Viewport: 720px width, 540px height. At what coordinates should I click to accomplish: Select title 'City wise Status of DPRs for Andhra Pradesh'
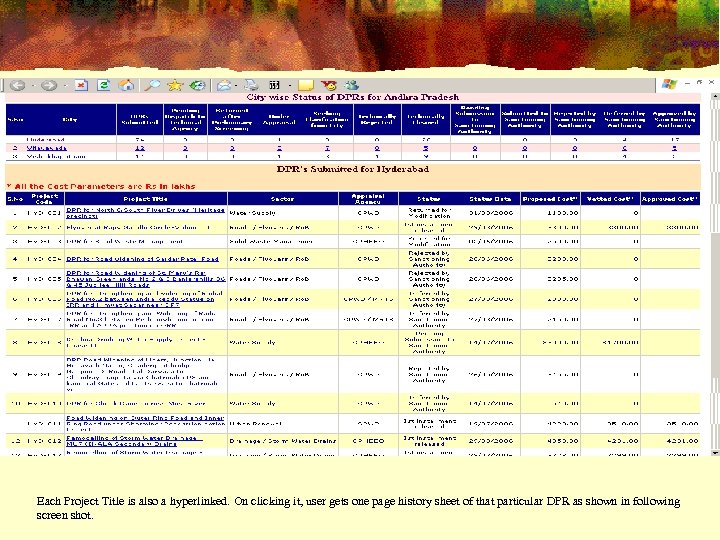click(353, 97)
